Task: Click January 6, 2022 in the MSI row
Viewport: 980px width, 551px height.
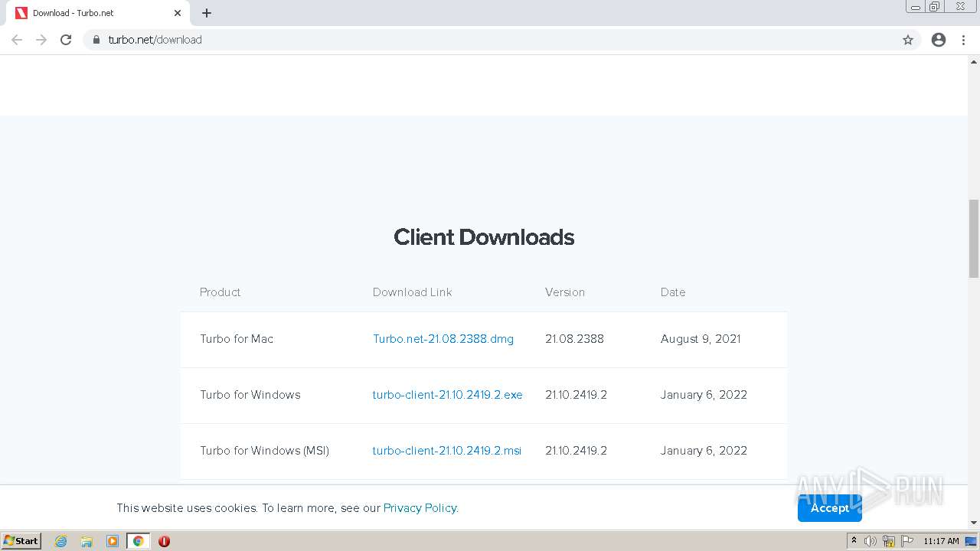Action: point(704,451)
